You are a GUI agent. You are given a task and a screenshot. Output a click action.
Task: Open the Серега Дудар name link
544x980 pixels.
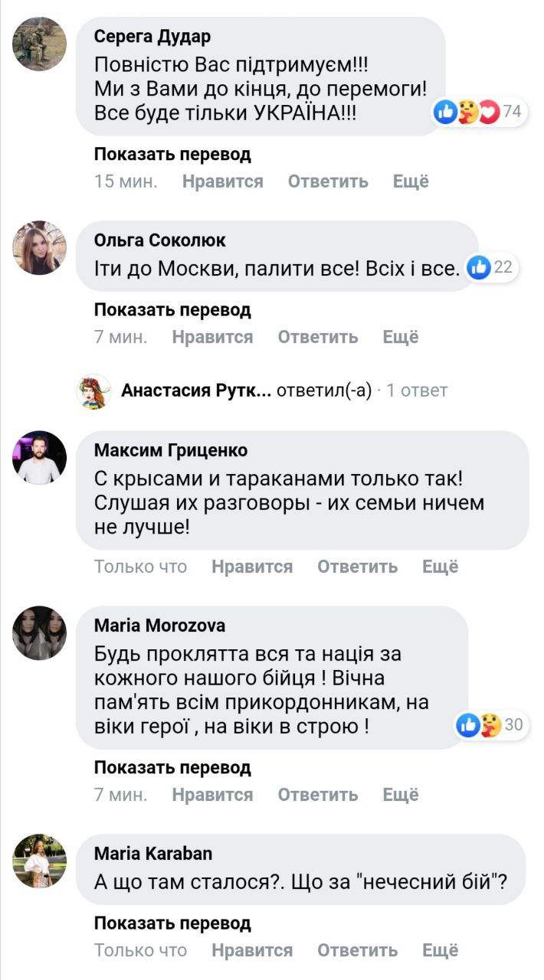tap(152, 37)
